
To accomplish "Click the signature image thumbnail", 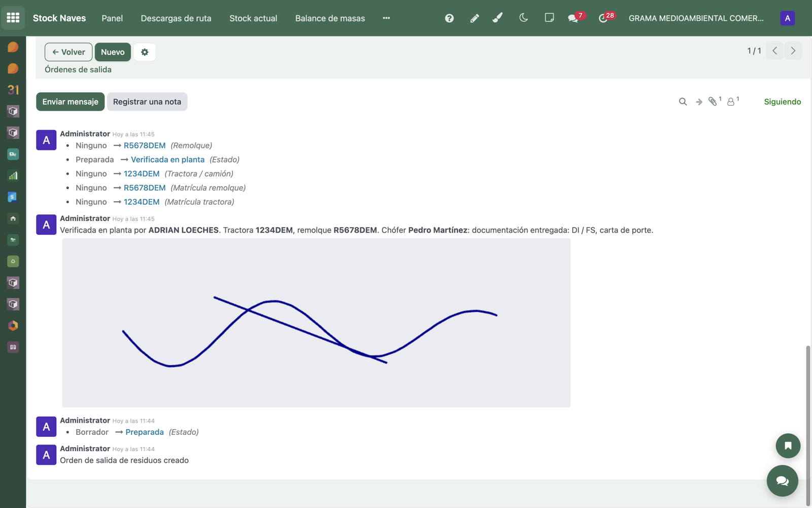I will coord(316,323).
